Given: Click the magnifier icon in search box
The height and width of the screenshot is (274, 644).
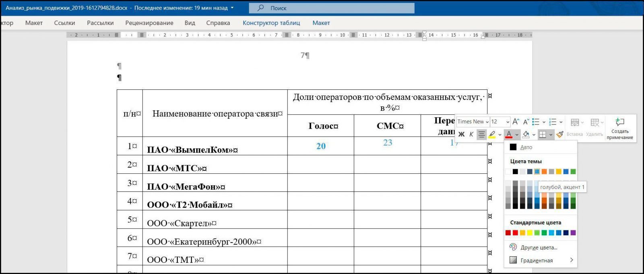Looking at the screenshot, I should tap(261, 8).
